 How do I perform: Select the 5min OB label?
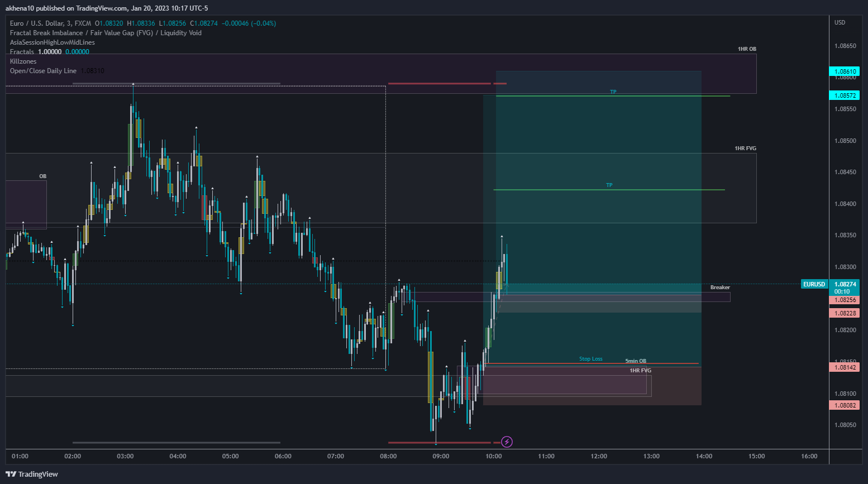click(x=636, y=361)
